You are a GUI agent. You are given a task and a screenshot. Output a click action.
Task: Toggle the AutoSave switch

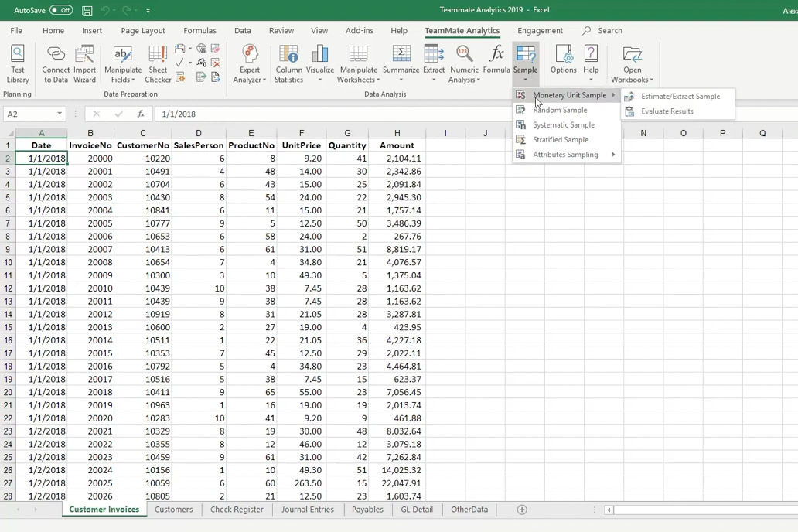click(x=61, y=11)
